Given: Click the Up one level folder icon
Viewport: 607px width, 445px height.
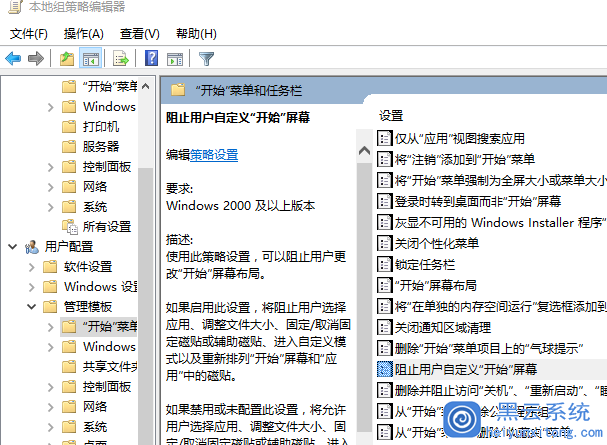Looking at the screenshot, I should 67,59.
